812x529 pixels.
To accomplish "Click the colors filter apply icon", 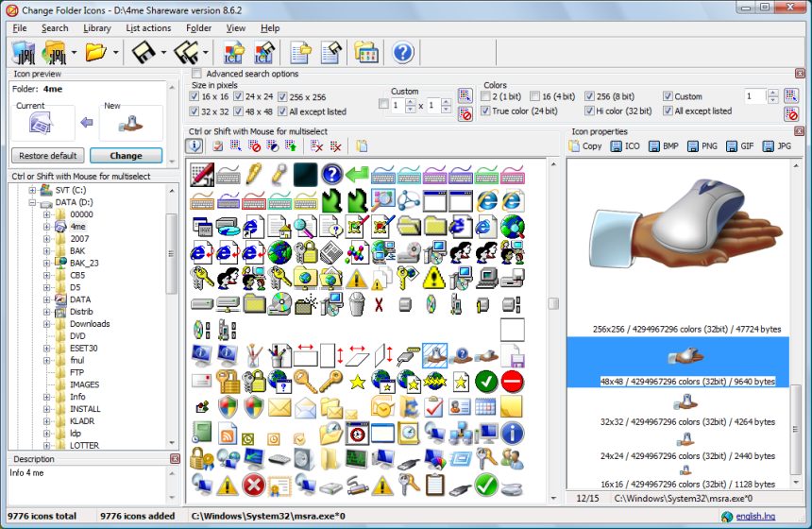I will click(791, 95).
